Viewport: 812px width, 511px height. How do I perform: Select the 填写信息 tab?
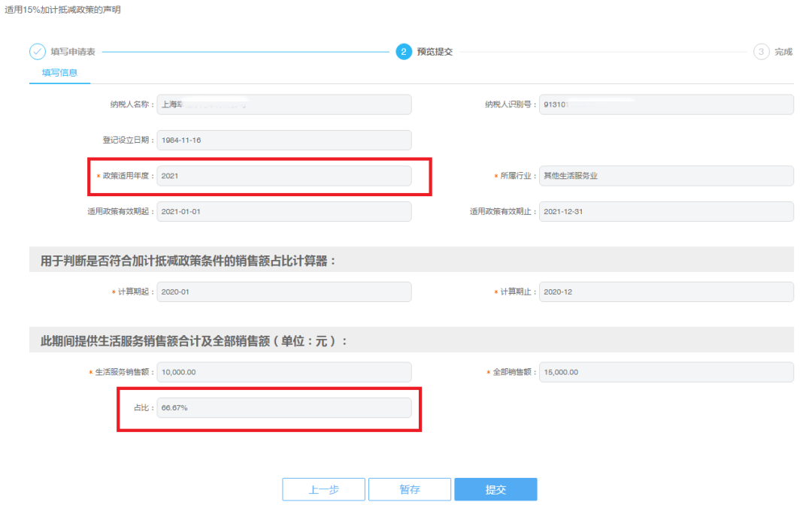[59, 73]
